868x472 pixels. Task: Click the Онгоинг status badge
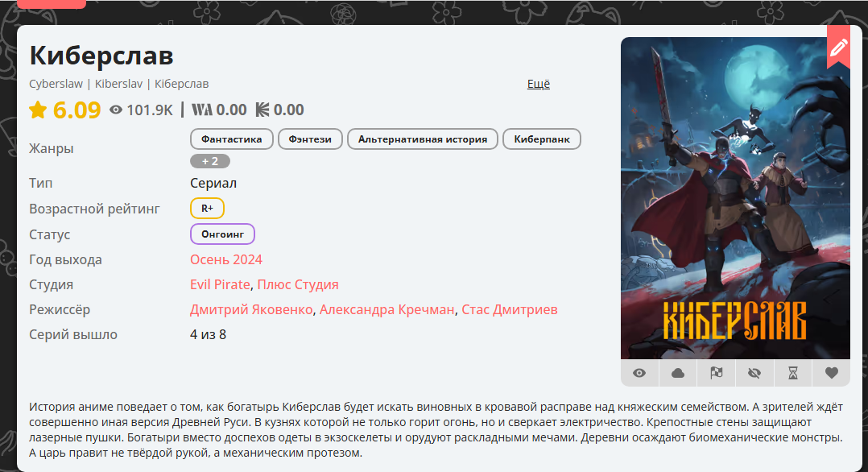[222, 234]
